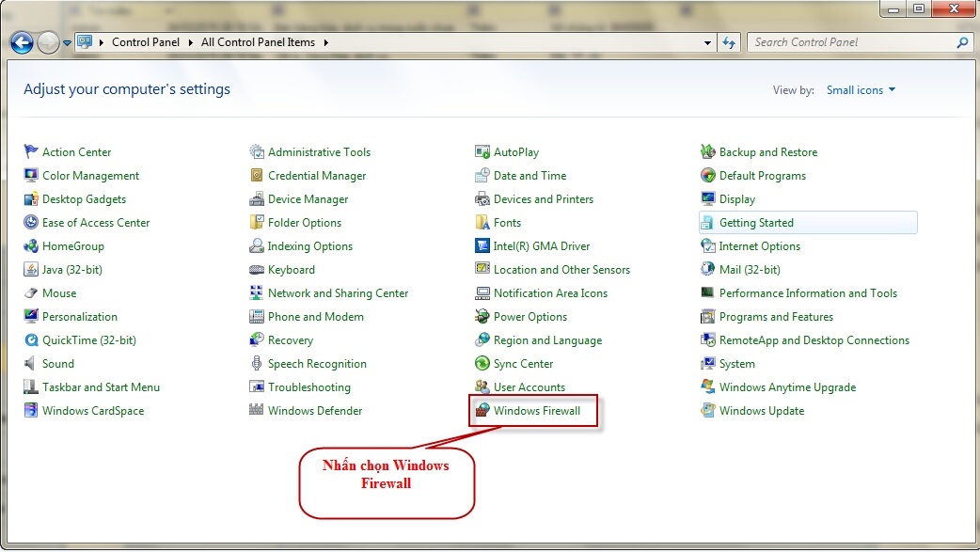Open the Notification Area Icons link
The width and height of the screenshot is (980, 552).
[x=550, y=293]
